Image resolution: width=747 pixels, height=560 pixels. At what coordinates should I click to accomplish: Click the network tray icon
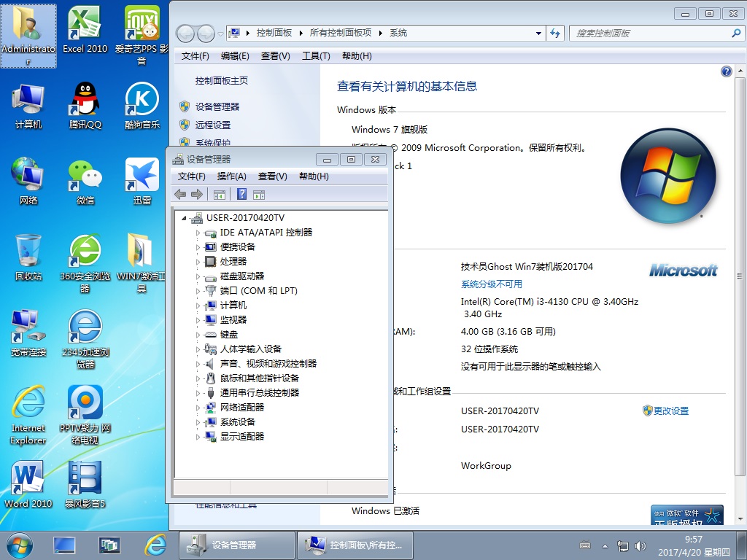pos(623,545)
